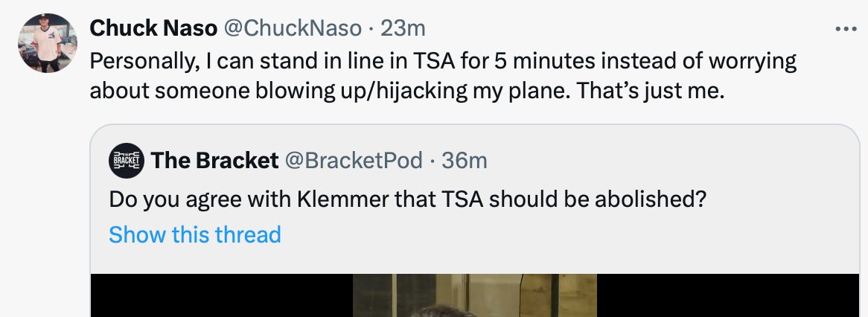This screenshot has width=868, height=317.
Task: Open Chuck Naso display name link
Action: (x=153, y=28)
